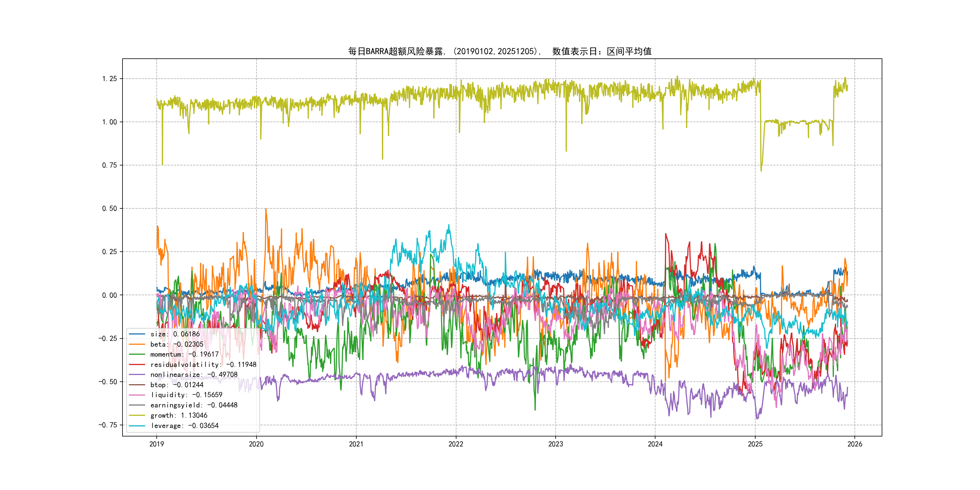Click the 2022 x-axis tick label
This screenshot has width=980, height=490.
coord(456,444)
